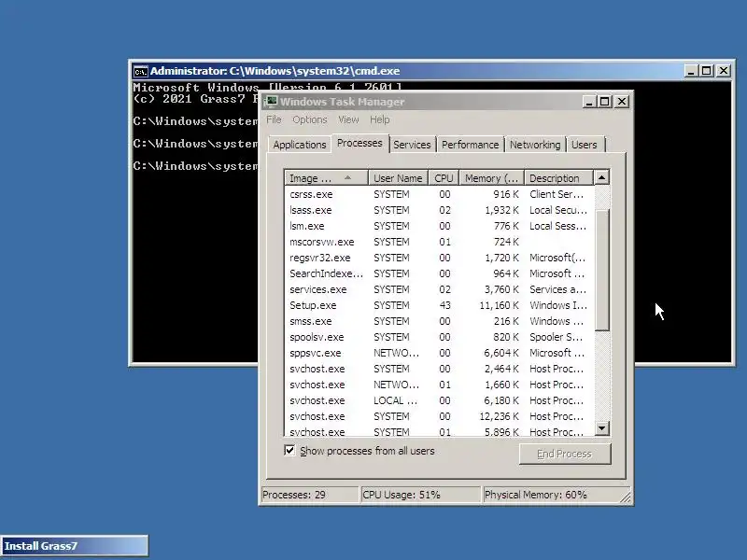This screenshot has width=747, height=560.
Task: Open the Performance tab
Action: point(470,145)
